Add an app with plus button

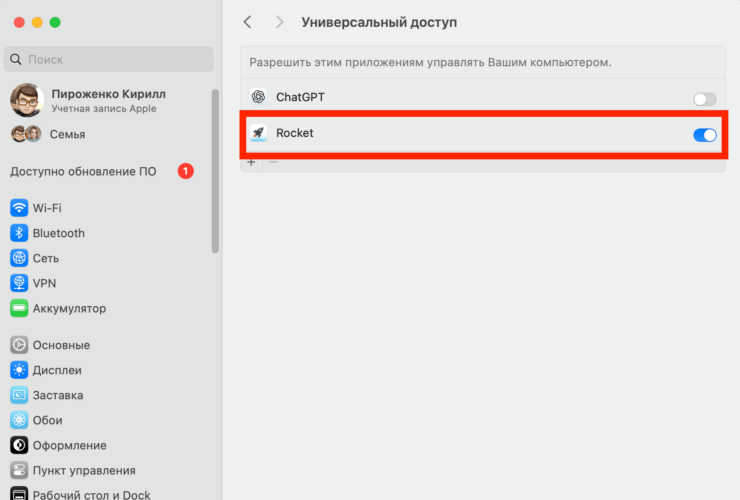[251, 162]
